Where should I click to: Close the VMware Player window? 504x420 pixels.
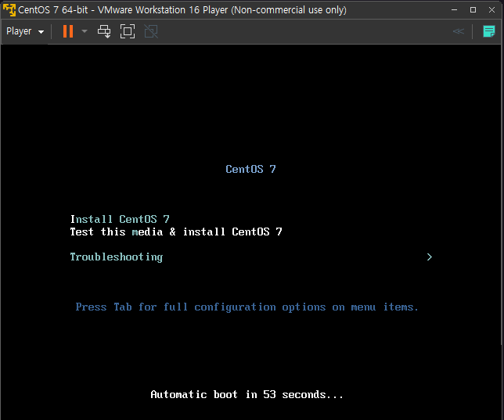491,10
